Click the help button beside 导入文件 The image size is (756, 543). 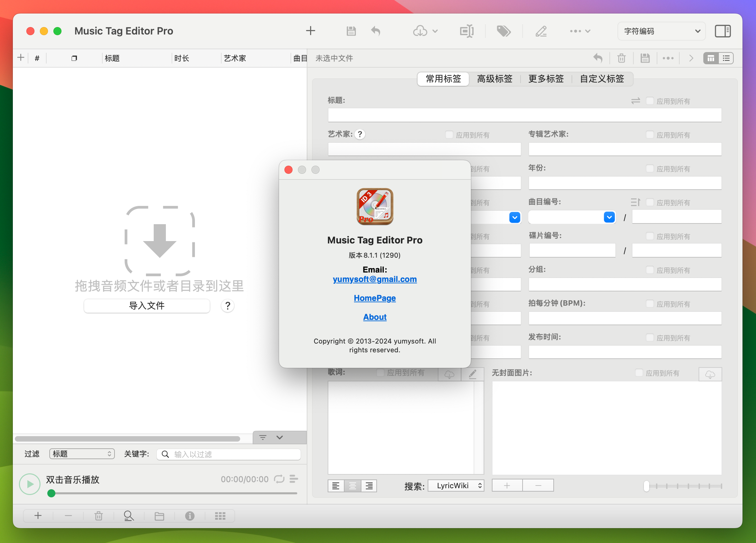coord(228,306)
